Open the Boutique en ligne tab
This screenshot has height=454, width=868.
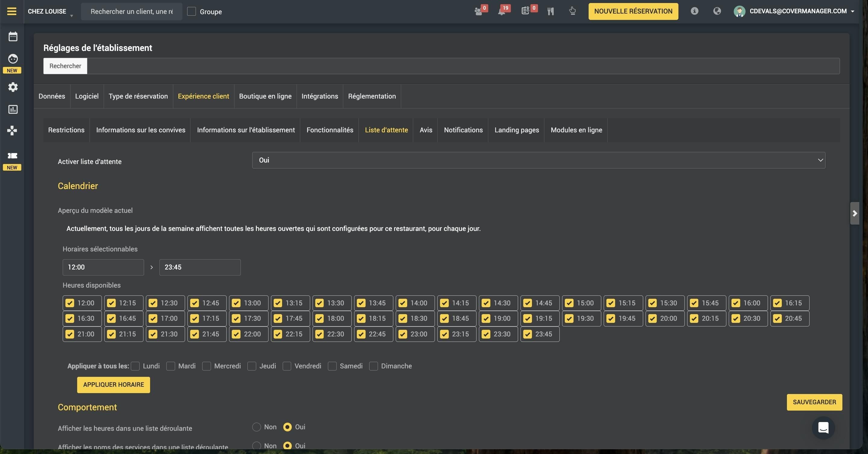[x=265, y=96]
